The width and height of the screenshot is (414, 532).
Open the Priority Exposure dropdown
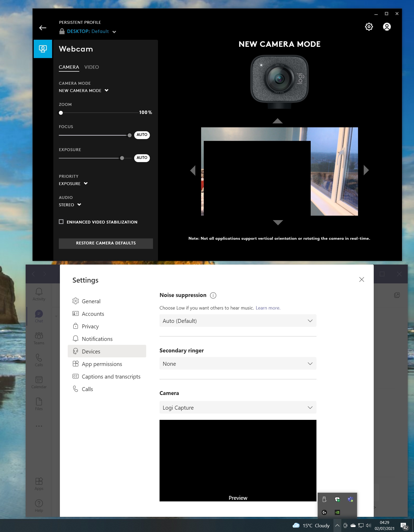73,184
